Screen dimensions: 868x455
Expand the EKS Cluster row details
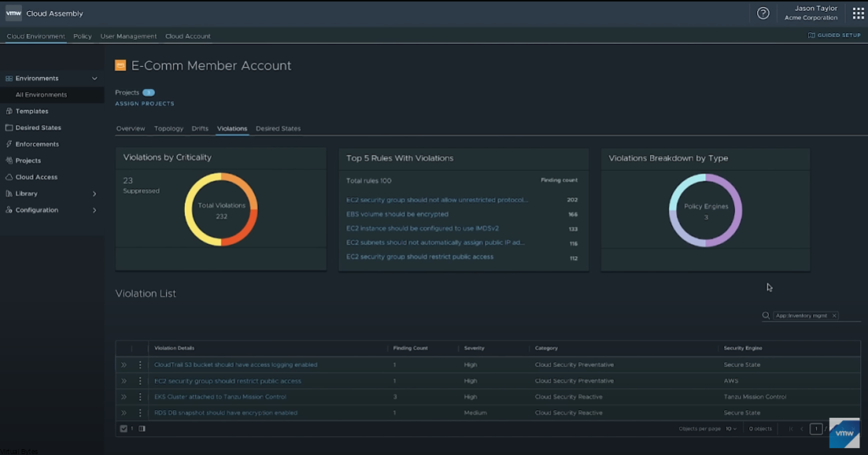(124, 397)
